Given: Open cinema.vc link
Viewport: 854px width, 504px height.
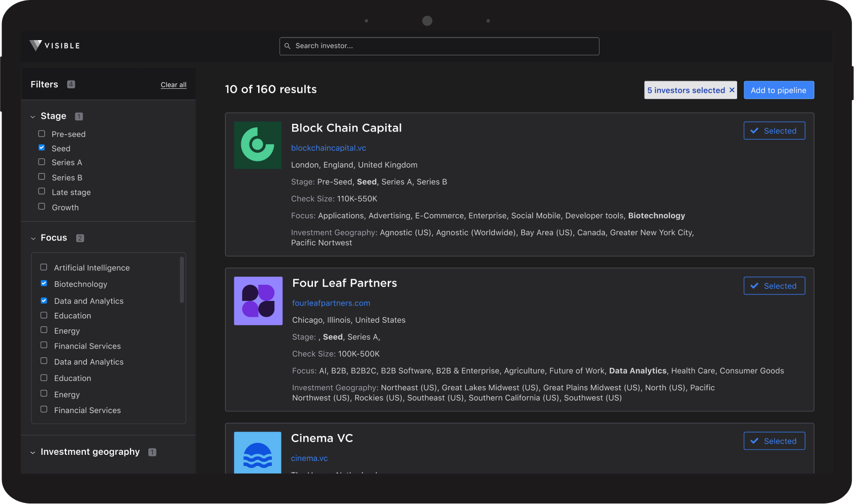Looking at the screenshot, I should (x=309, y=458).
